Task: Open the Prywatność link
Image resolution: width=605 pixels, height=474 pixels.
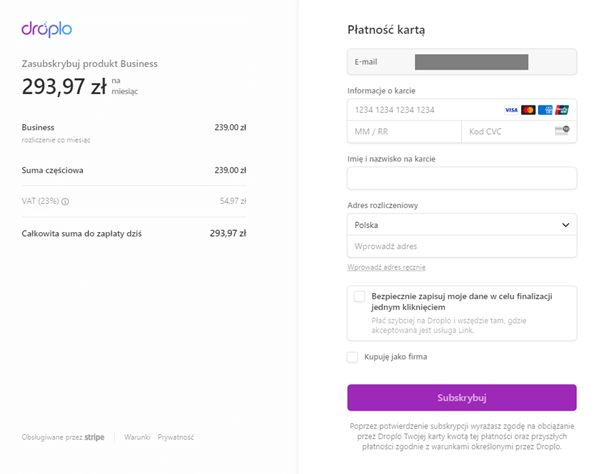Action: [x=176, y=437]
